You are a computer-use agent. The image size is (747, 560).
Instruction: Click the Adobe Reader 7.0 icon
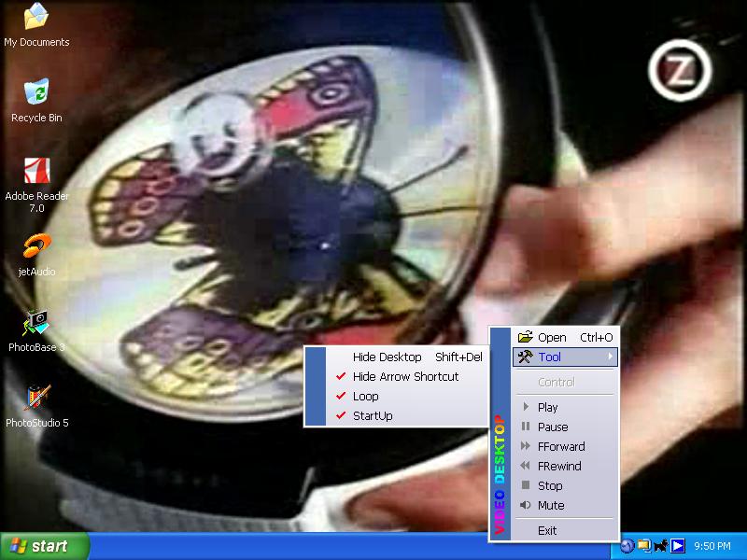point(36,171)
